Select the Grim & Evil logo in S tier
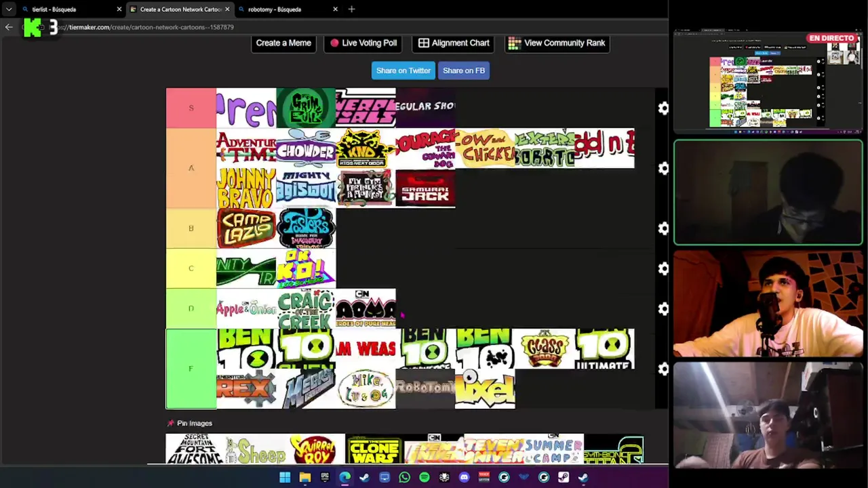Screen dimensions: 868x488 [306, 108]
